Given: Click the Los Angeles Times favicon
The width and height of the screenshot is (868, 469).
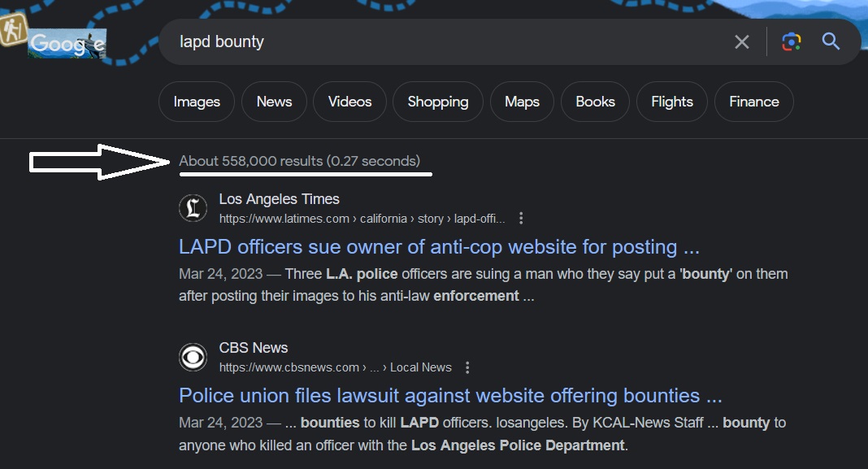Looking at the screenshot, I should 193,208.
